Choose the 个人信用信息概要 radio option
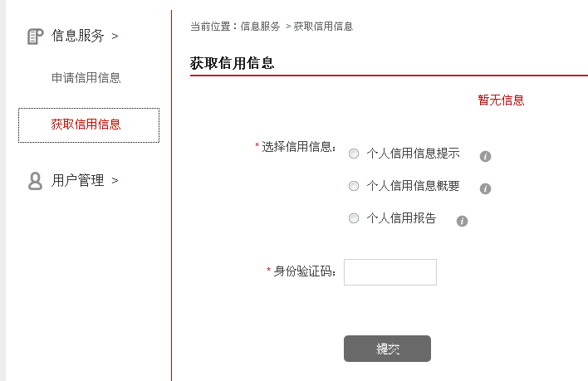Image resolution: width=588 pixels, height=381 pixels. click(354, 186)
